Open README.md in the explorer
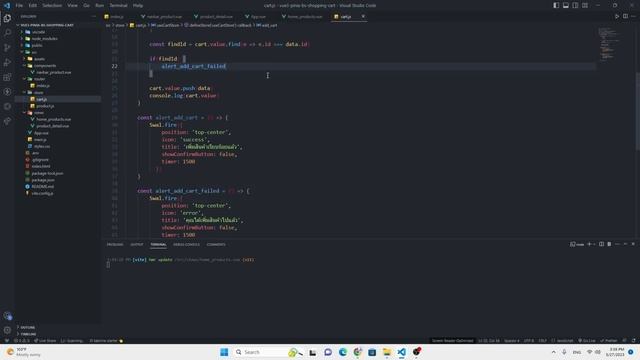Image resolution: width=640 pixels, height=360 pixels. click(x=42, y=186)
